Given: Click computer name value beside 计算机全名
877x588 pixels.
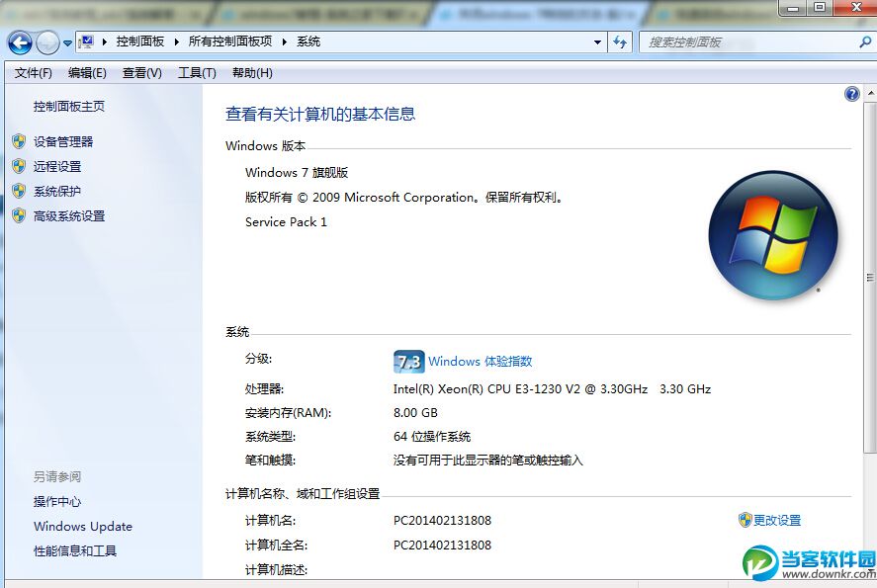Looking at the screenshot, I should click(x=442, y=545).
